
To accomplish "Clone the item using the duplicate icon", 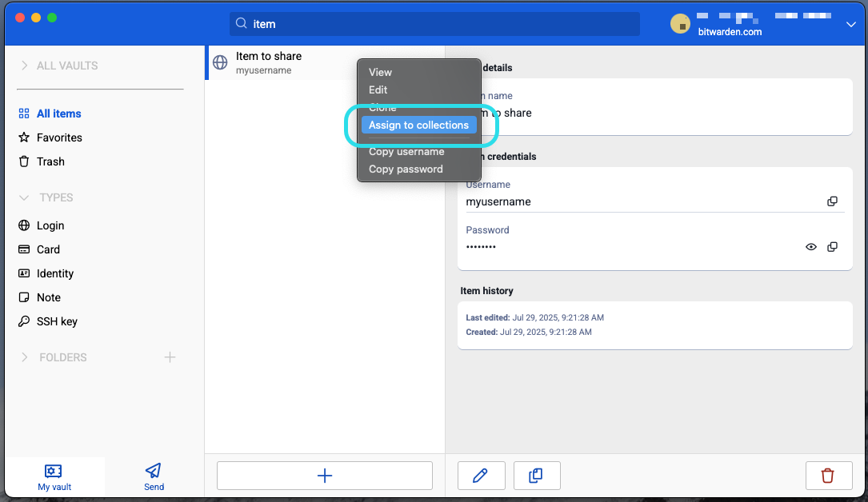I will pyautogui.click(x=537, y=475).
